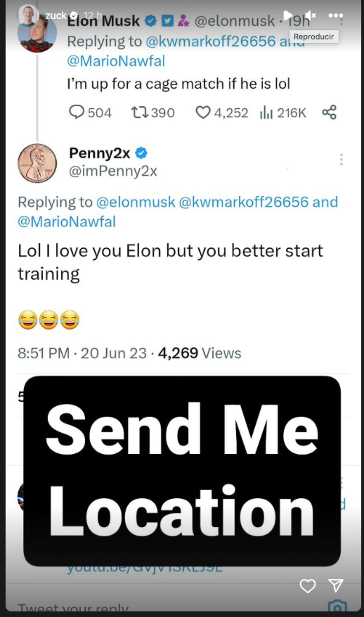
Task: Click the reply count 504 icon
Action: (x=76, y=112)
